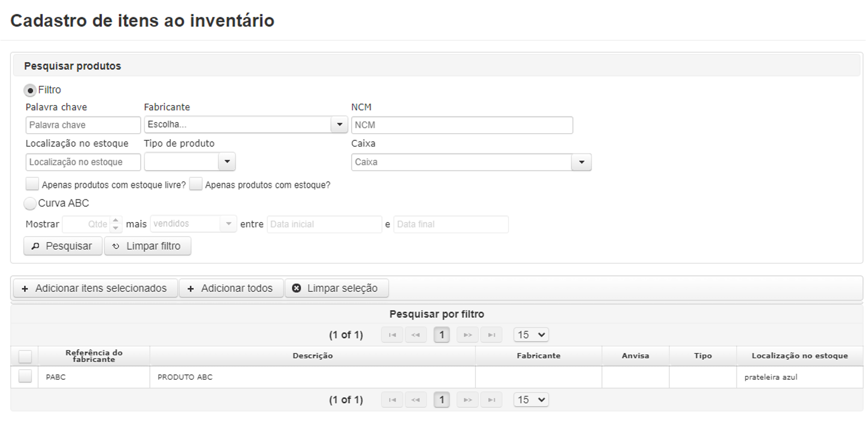Click the Data inicial field
Screen dimensions: 868x421
(x=324, y=224)
